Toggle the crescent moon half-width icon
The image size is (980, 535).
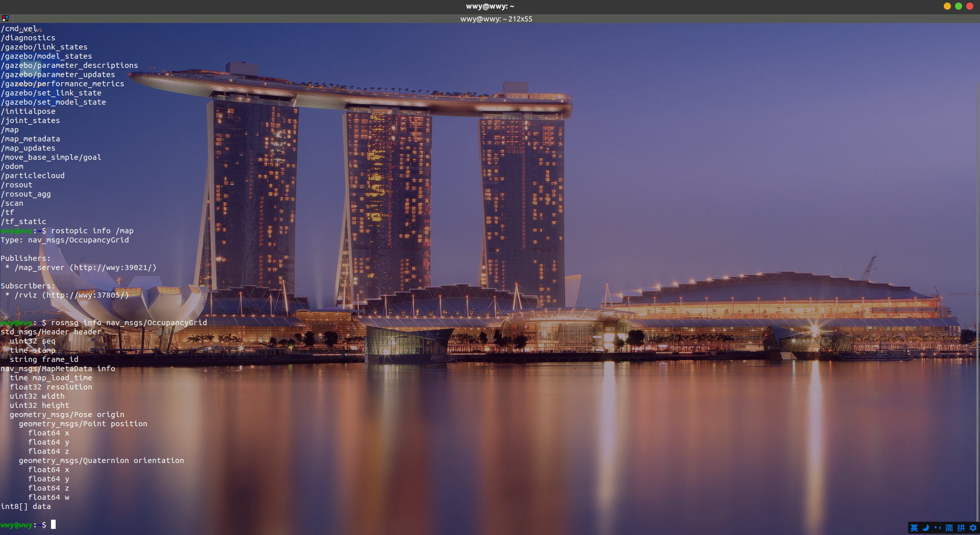(x=925, y=528)
